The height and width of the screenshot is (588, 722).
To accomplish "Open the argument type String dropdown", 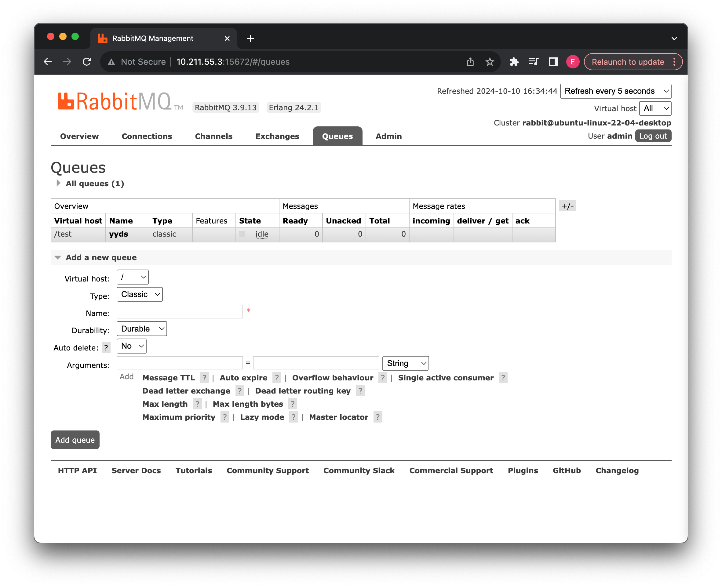I will click(405, 363).
